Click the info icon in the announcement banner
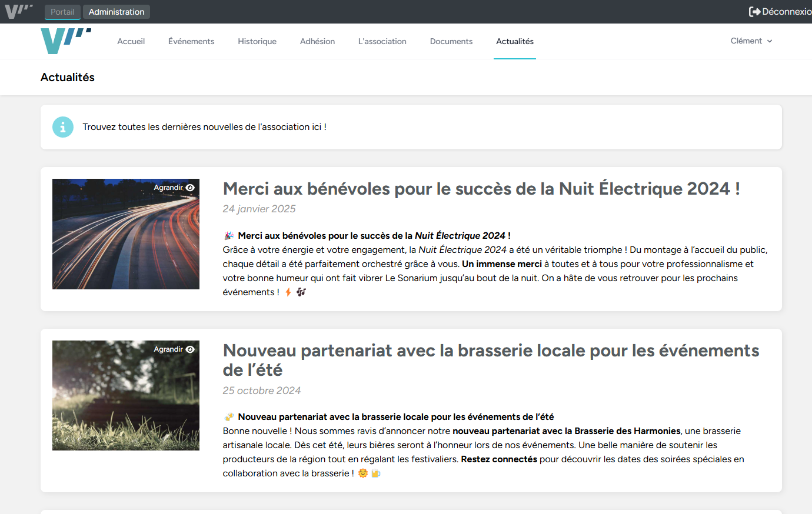This screenshot has width=812, height=514. point(63,126)
